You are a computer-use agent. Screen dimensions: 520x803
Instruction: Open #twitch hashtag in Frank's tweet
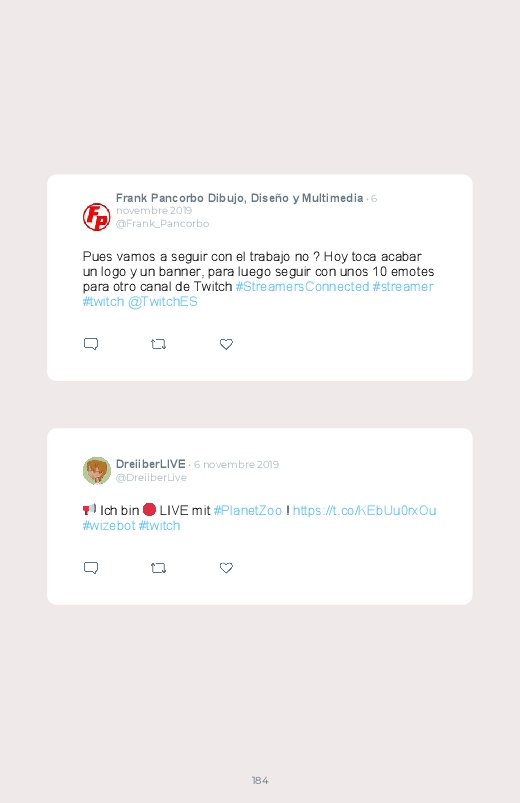pyautogui.click(x=103, y=302)
